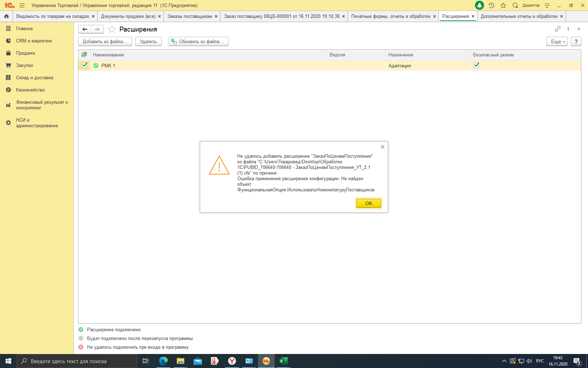Switch to Печатные формы, отчеты и обработки tab
The image size is (588, 368).
[391, 16]
